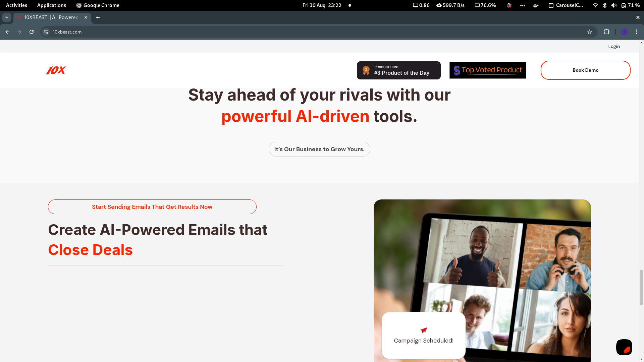
Task: Click the Book Demo button
Action: click(x=585, y=70)
